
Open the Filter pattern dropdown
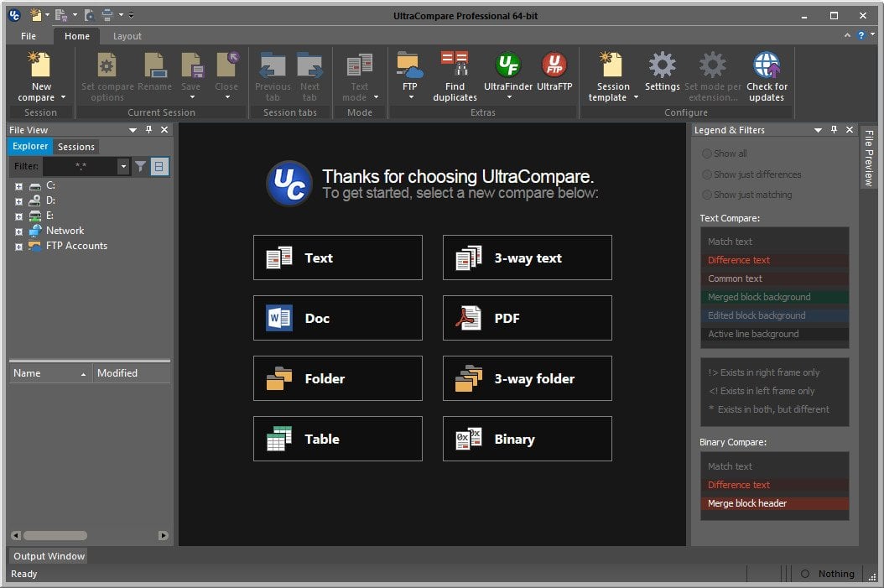tap(122, 166)
